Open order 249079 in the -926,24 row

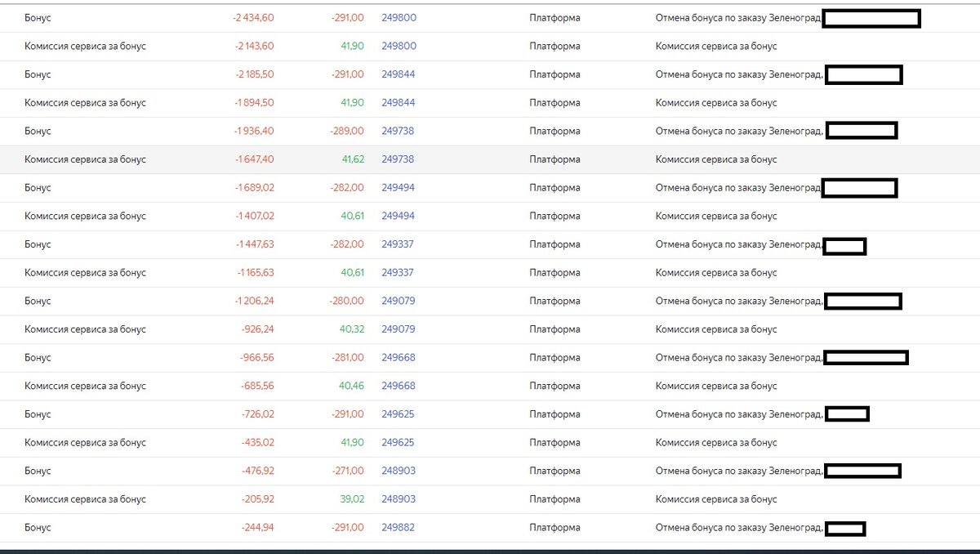pos(398,329)
